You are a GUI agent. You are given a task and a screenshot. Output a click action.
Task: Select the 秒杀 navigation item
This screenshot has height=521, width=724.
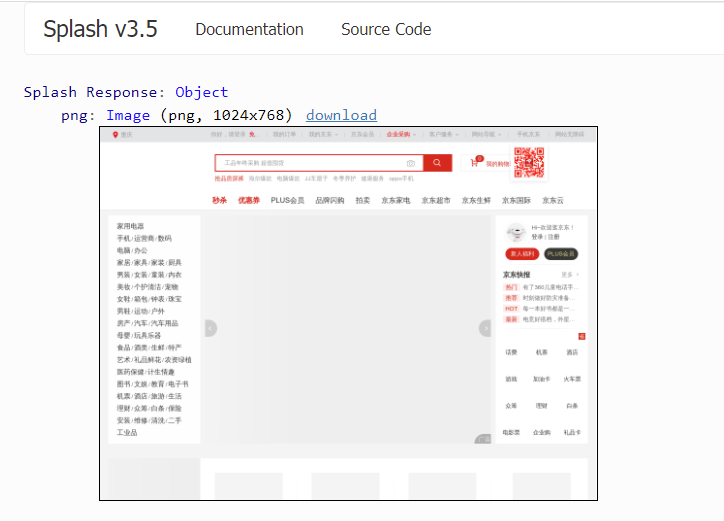coord(219,200)
